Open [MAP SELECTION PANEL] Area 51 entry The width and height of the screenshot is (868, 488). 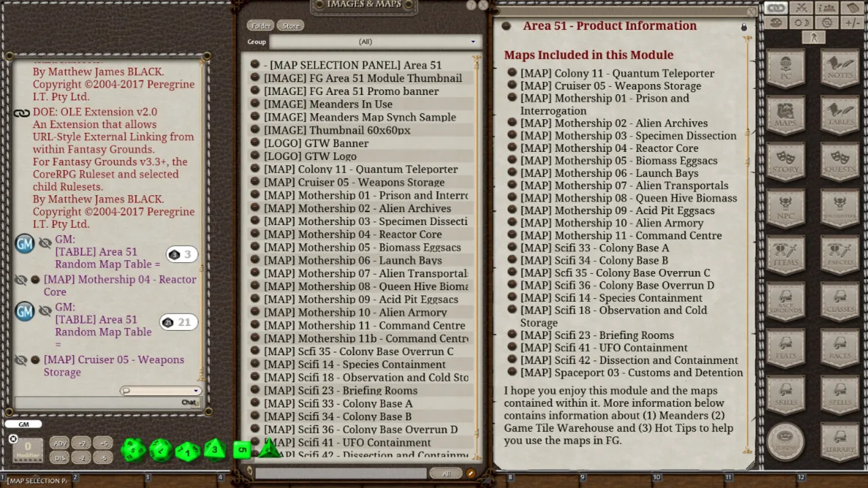353,65
